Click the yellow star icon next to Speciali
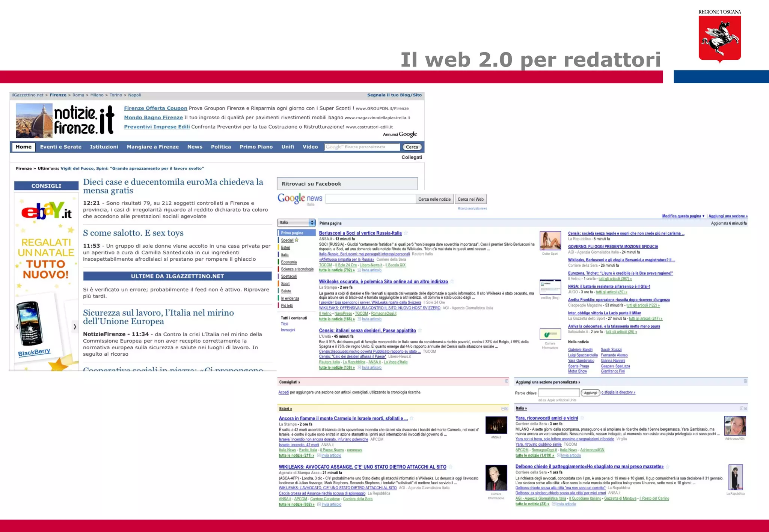769x532 pixels. [x=297, y=240]
